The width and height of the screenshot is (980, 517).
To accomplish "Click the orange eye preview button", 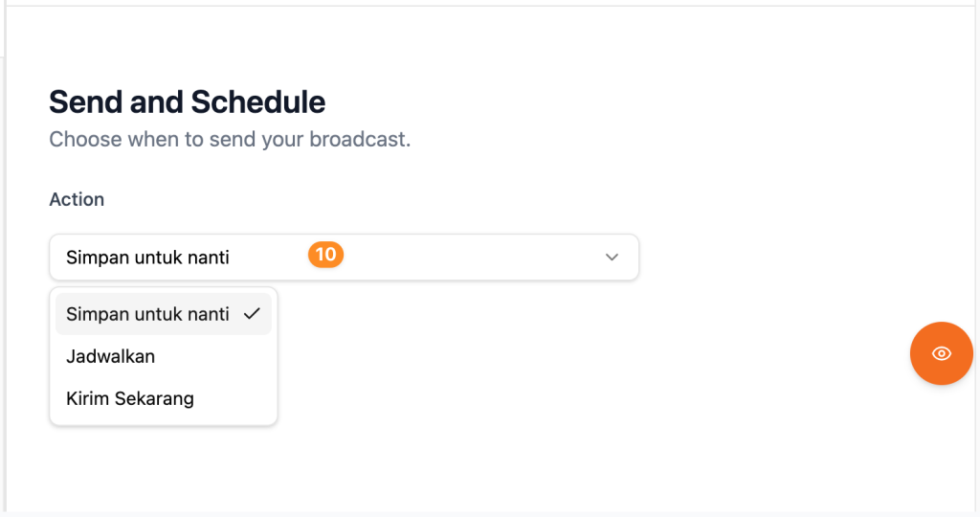I will (941, 353).
